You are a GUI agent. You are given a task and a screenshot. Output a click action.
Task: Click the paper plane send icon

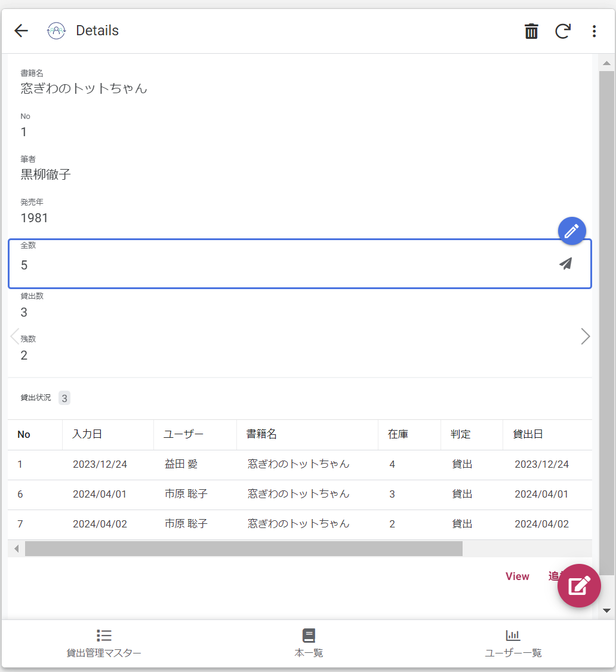tap(565, 263)
